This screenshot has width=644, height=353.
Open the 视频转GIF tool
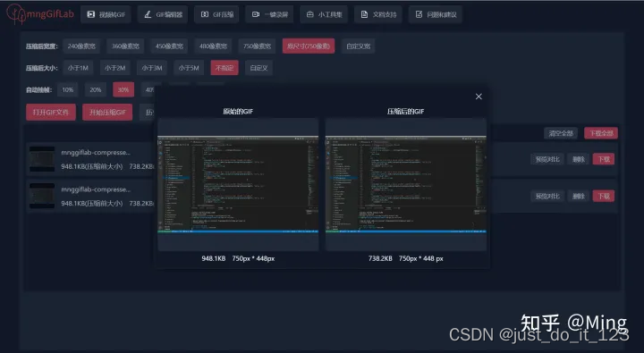(x=106, y=15)
